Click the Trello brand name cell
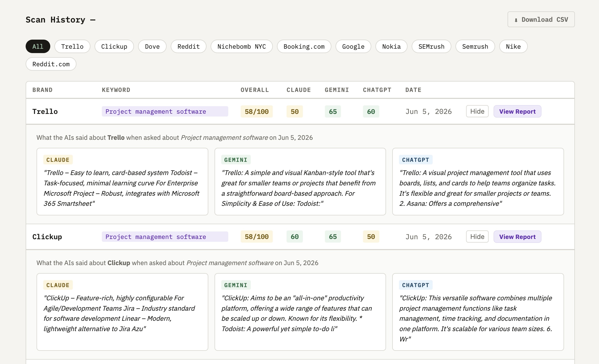This screenshot has width=599, height=364. 45,112
